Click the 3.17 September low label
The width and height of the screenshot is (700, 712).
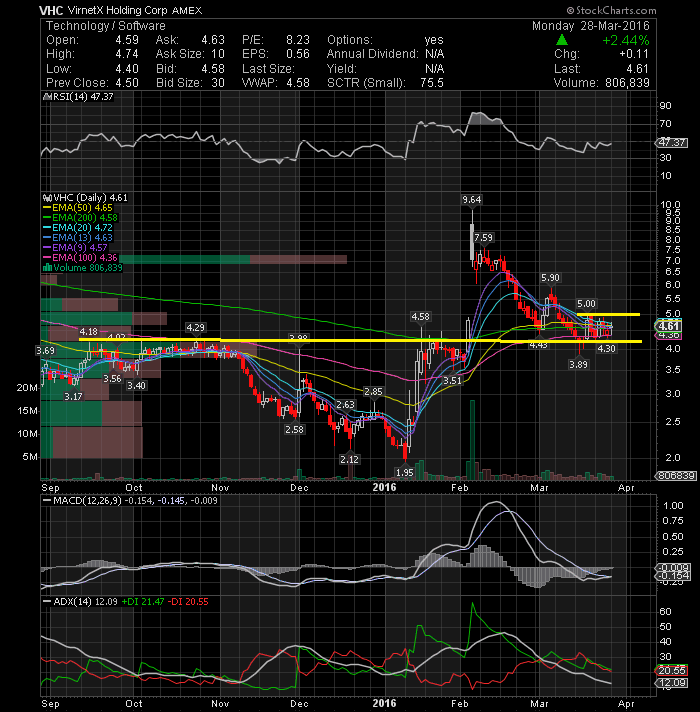tap(73, 396)
